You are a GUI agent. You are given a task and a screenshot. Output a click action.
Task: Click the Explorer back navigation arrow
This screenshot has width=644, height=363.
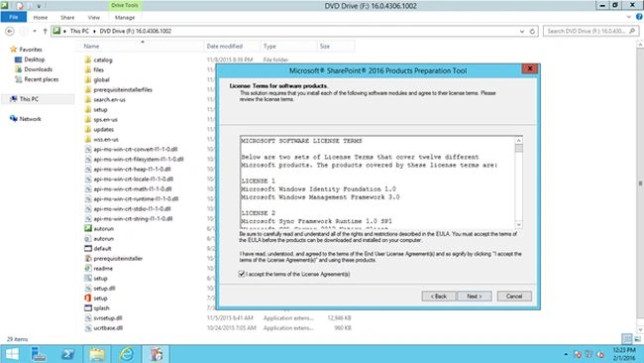click(10, 31)
